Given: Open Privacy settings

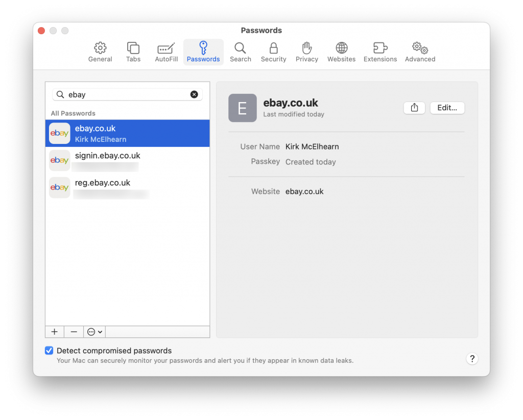Looking at the screenshot, I should [306, 51].
